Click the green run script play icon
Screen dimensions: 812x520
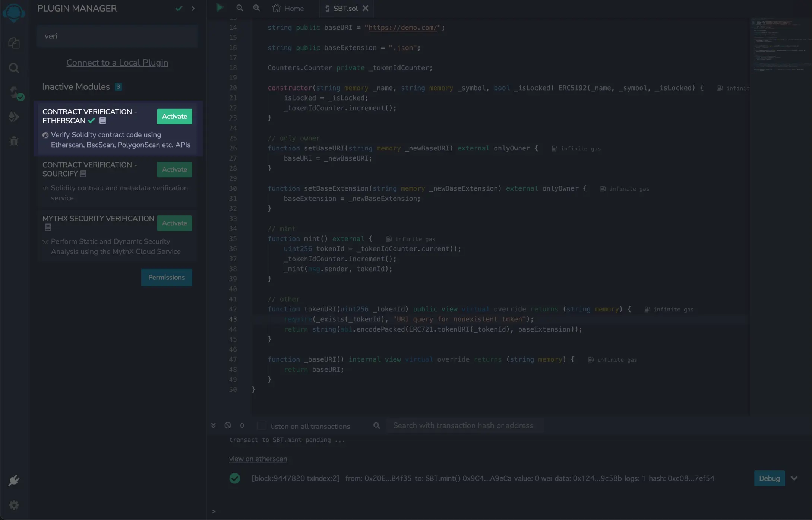(x=219, y=8)
